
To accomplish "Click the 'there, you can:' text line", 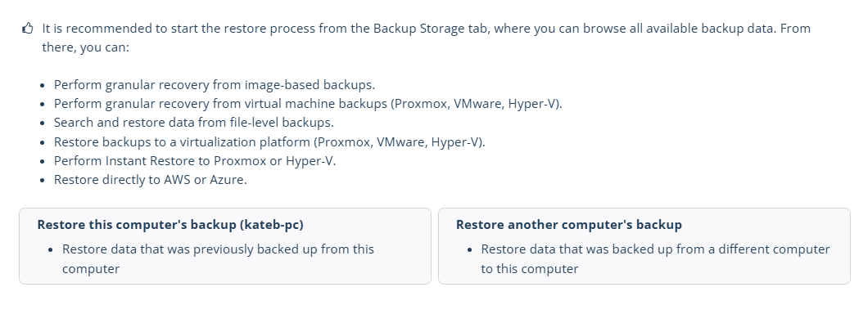I will pos(85,47).
